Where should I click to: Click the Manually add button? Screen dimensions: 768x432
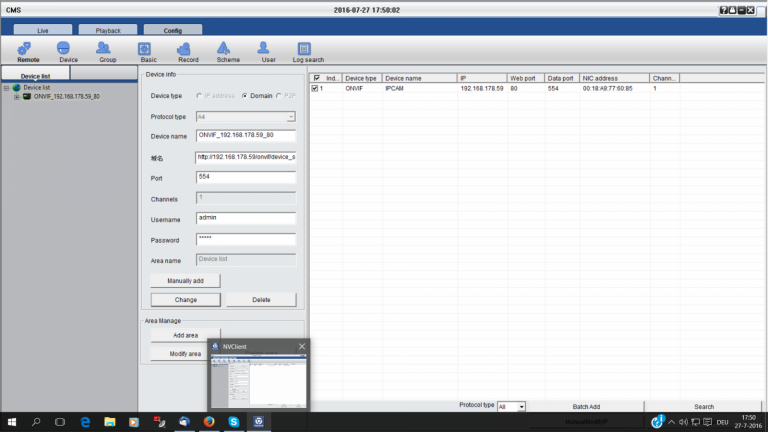(185, 281)
